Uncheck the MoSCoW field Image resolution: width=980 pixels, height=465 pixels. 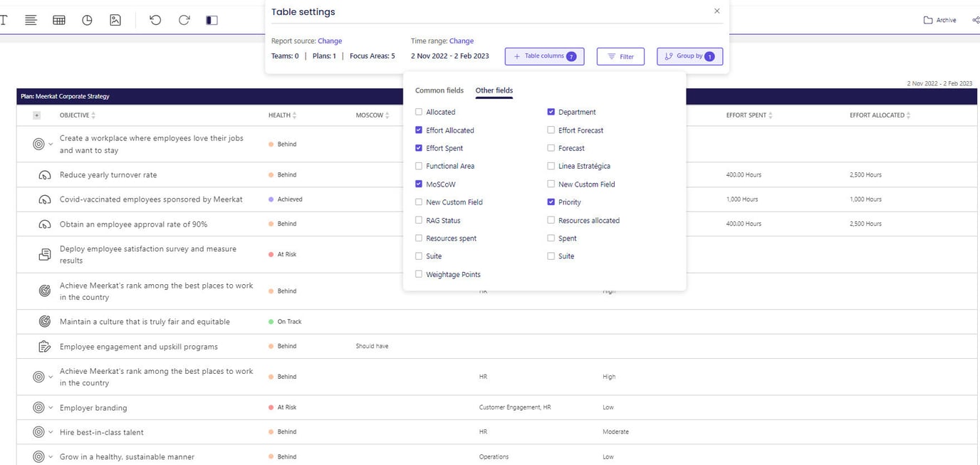[x=419, y=184]
